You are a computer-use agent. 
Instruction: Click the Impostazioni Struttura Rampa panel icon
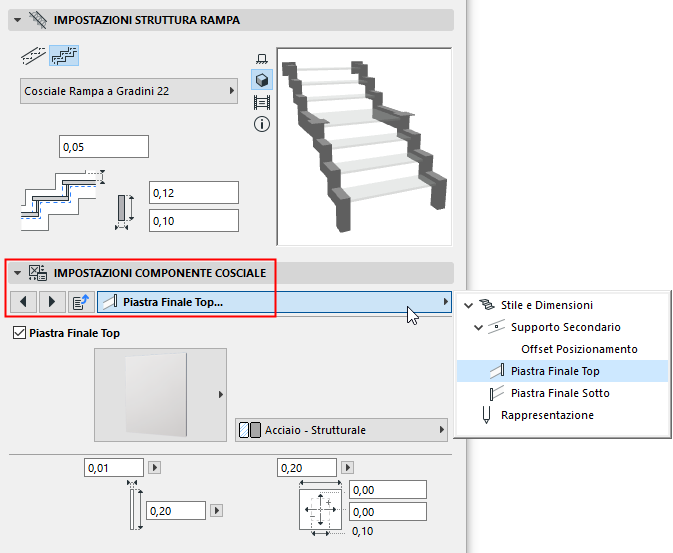pos(38,20)
